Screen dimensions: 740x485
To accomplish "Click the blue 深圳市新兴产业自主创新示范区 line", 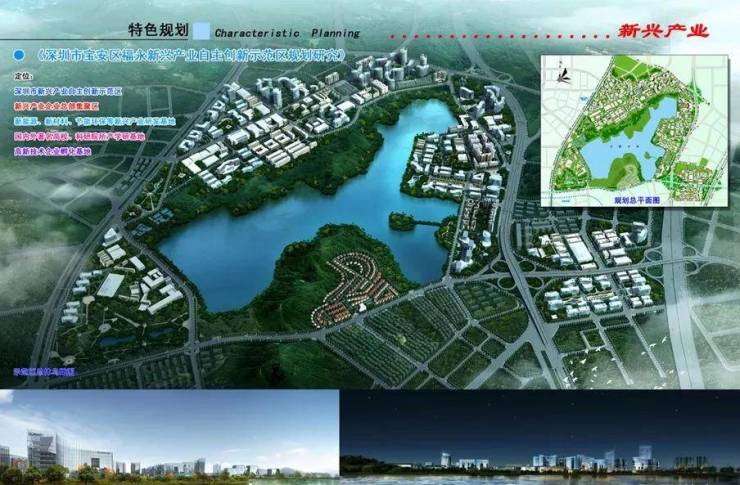I will pyautogui.click(x=68, y=91).
